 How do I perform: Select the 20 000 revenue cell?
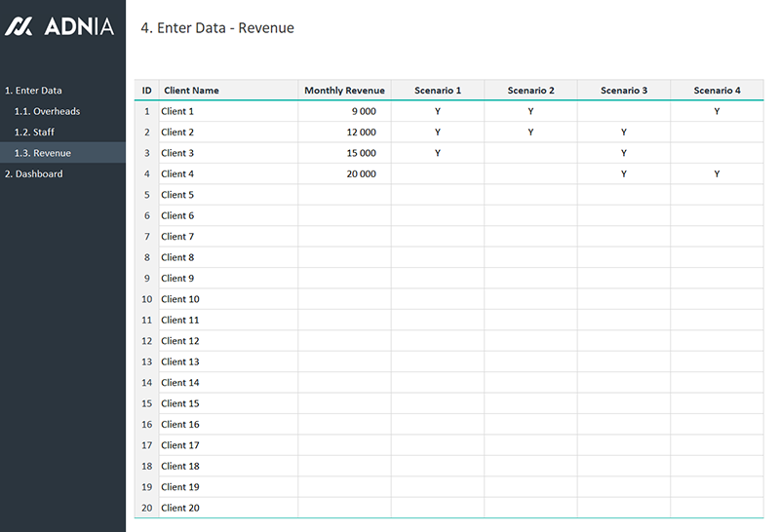(344, 174)
